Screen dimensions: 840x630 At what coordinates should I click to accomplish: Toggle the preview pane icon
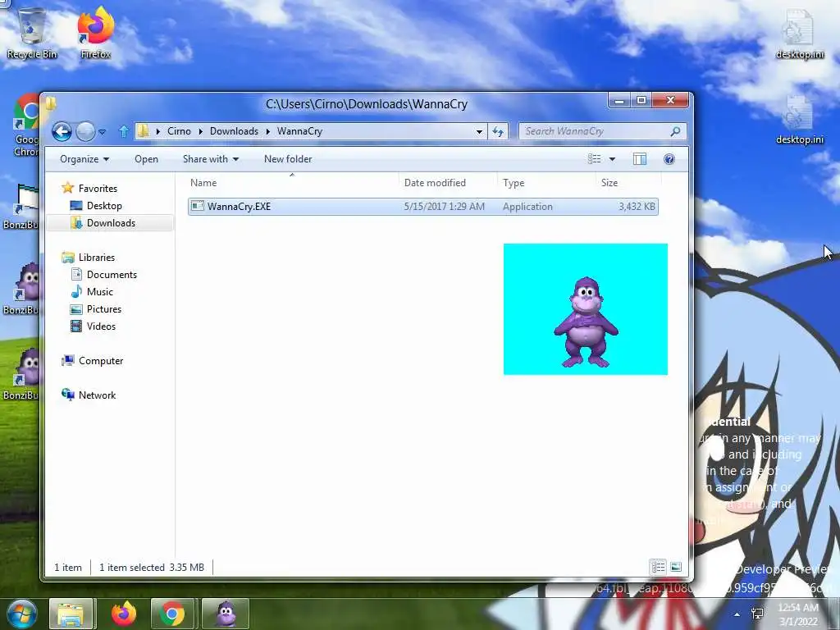(640, 159)
